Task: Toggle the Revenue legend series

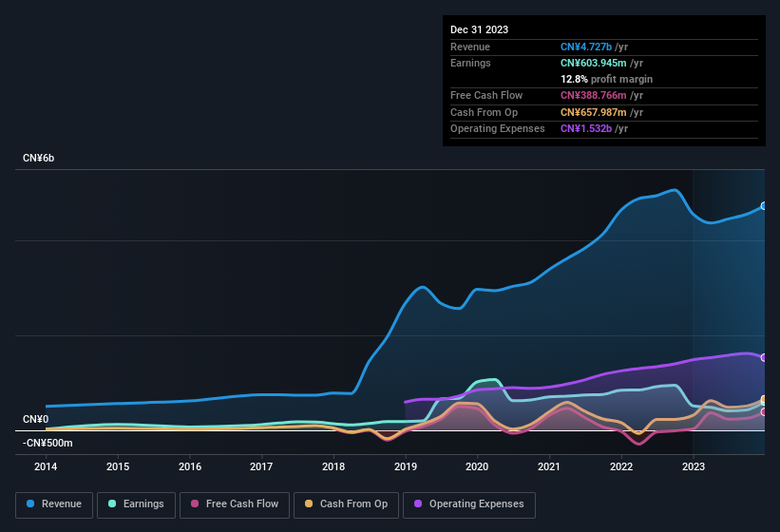Action: 54,504
